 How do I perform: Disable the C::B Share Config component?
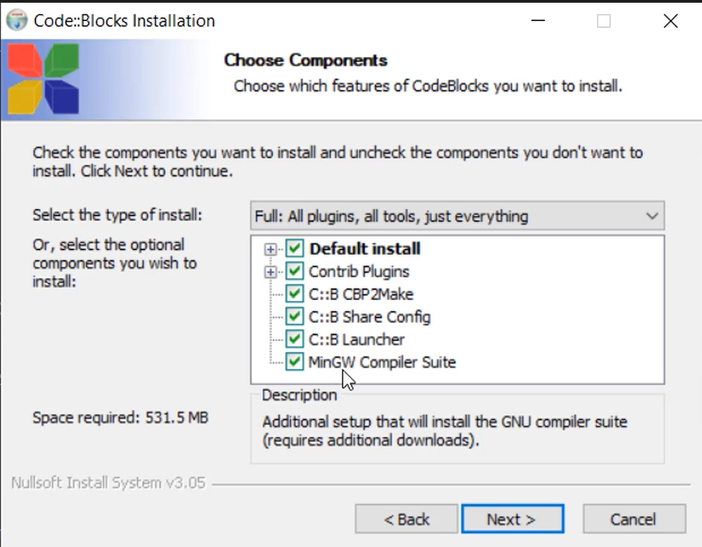click(x=295, y=316)
